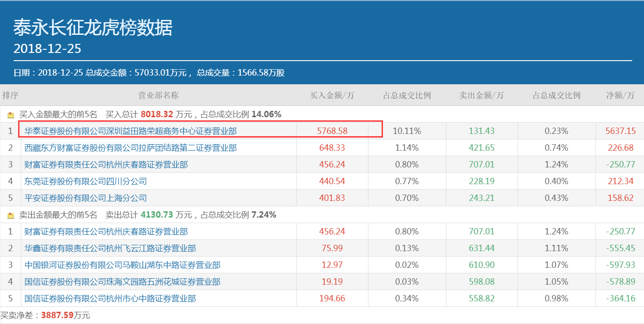Select buy amount 19.19
Screen dimensions: 644x324
[332, 282]
